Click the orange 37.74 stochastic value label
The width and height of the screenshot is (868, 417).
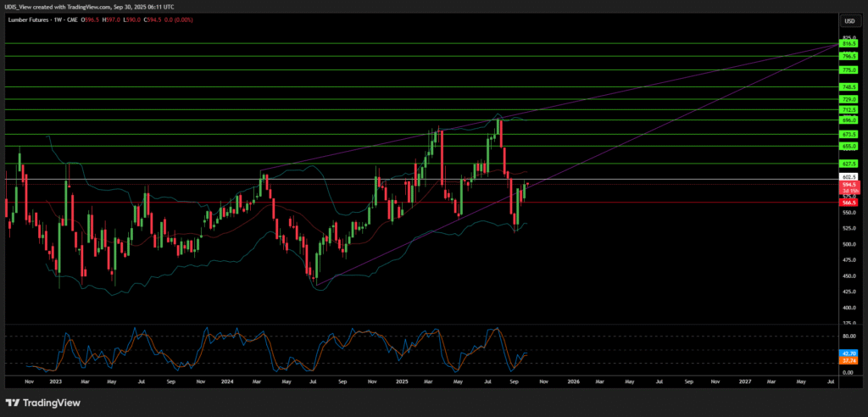coord(849,359)
